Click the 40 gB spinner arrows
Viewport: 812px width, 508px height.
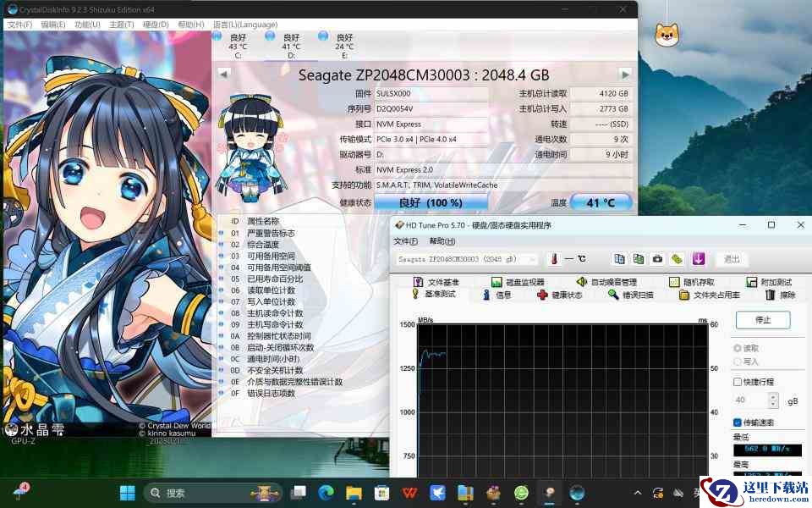pyautogui.click(x=774, y=400)
